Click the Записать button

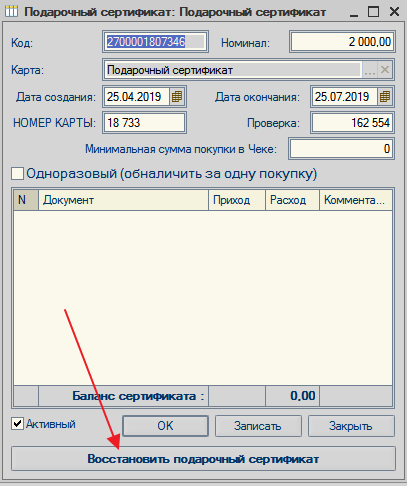[258, 426]
